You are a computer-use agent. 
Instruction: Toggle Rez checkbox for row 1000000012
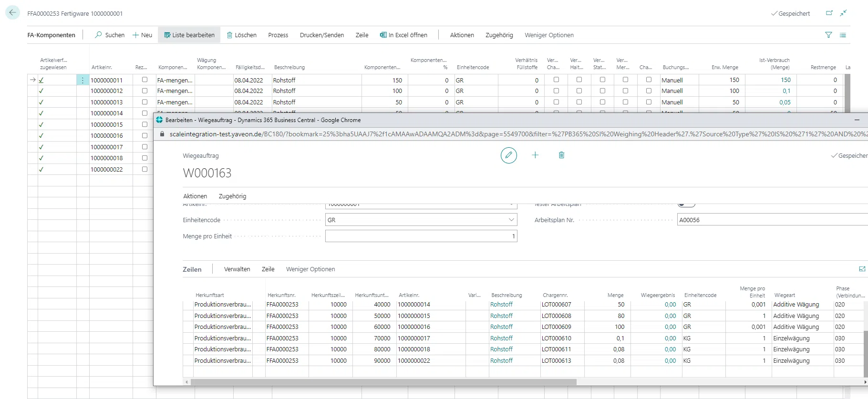145,91
